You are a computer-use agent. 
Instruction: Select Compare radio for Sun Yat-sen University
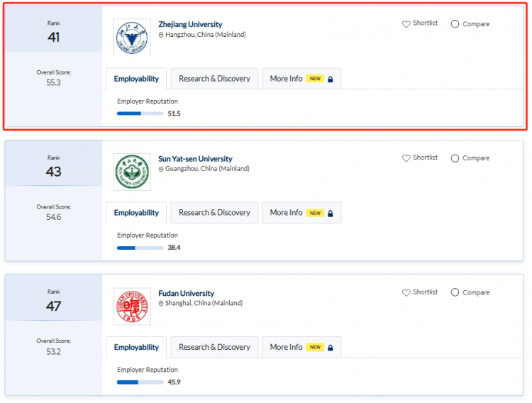point(455,158)
